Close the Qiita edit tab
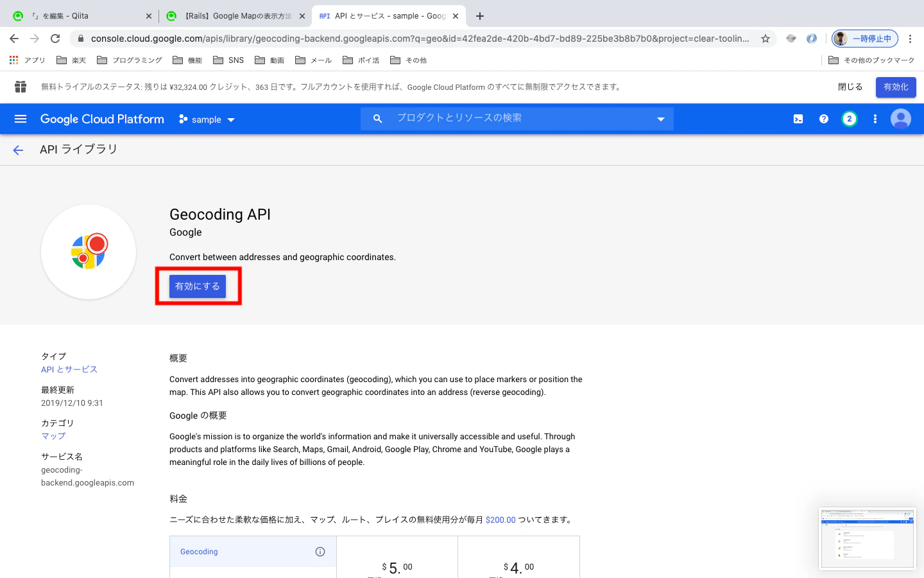This screenshot has height=578, width=924. (149, 16)
